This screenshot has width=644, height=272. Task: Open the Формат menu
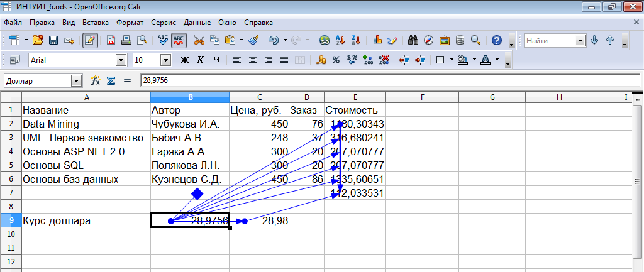pyautogui.click(x=130, y=23)
